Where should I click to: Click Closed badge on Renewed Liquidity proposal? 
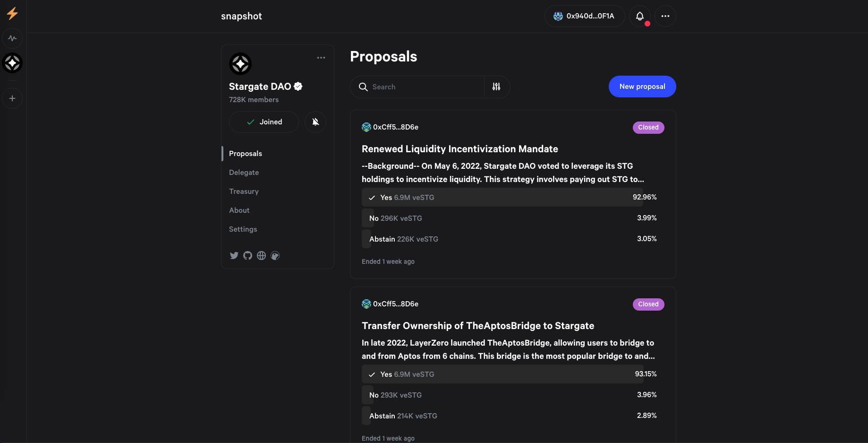coord(648,128)
